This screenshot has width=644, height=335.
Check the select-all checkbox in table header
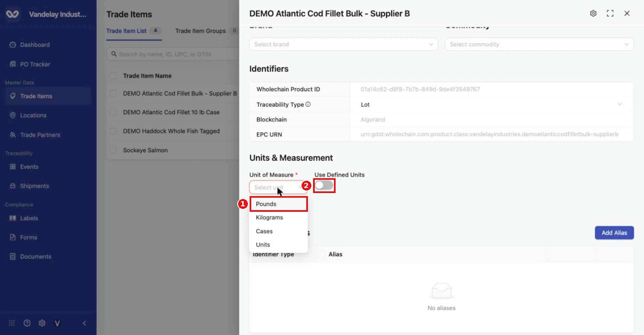point(113,76)
